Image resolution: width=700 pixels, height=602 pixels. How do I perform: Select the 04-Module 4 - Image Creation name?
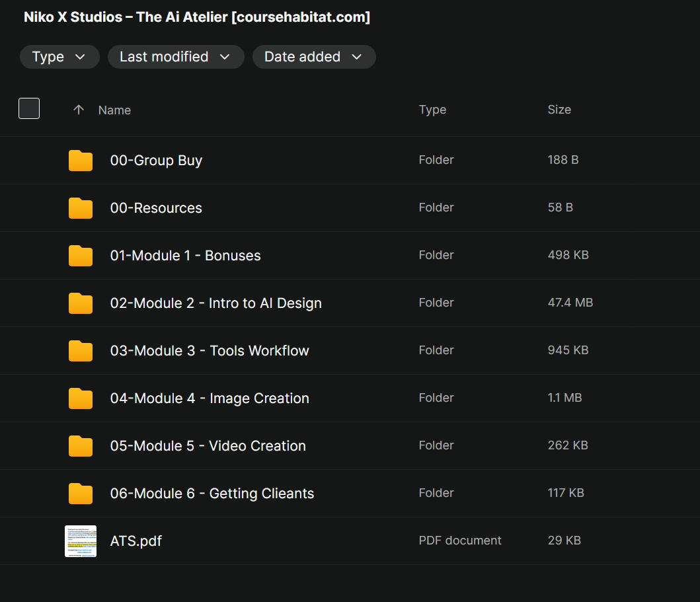210,398
